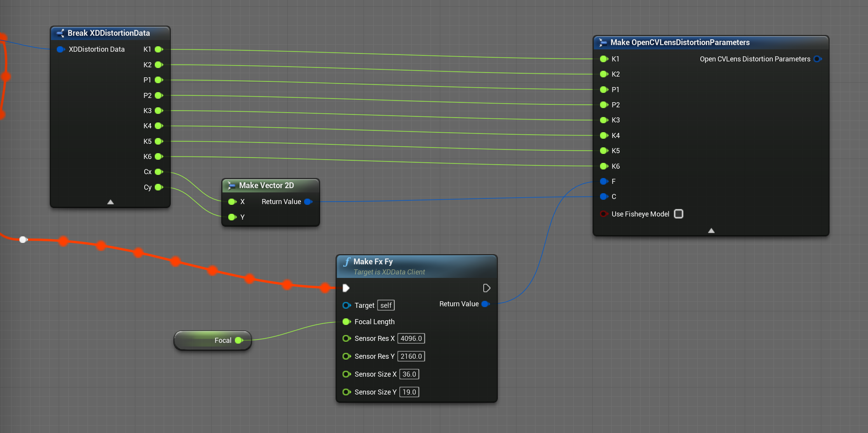Click the Cy output pin
Viewport: 868px width, 433px height.
(x=159, y=187)
